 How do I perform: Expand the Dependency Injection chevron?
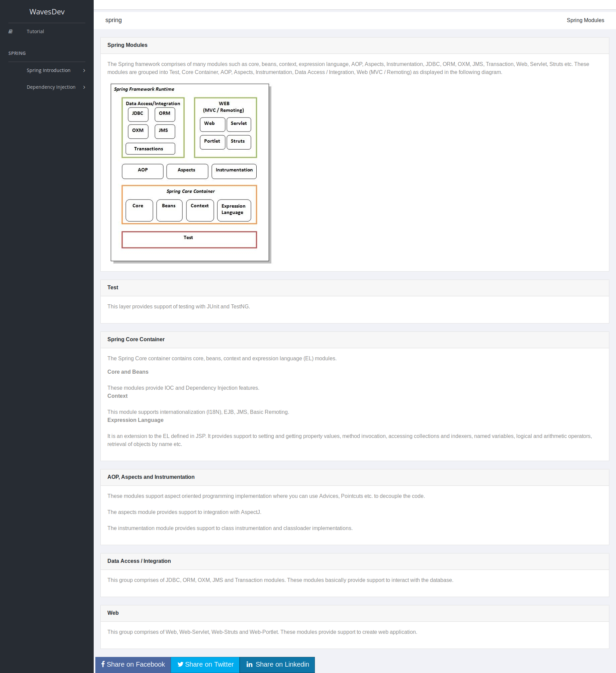84,87
